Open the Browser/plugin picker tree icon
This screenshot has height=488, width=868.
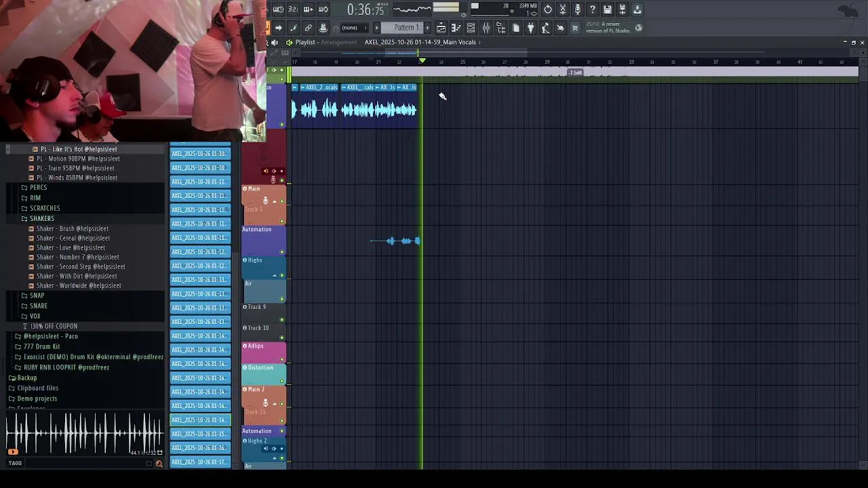click(500, 28)
